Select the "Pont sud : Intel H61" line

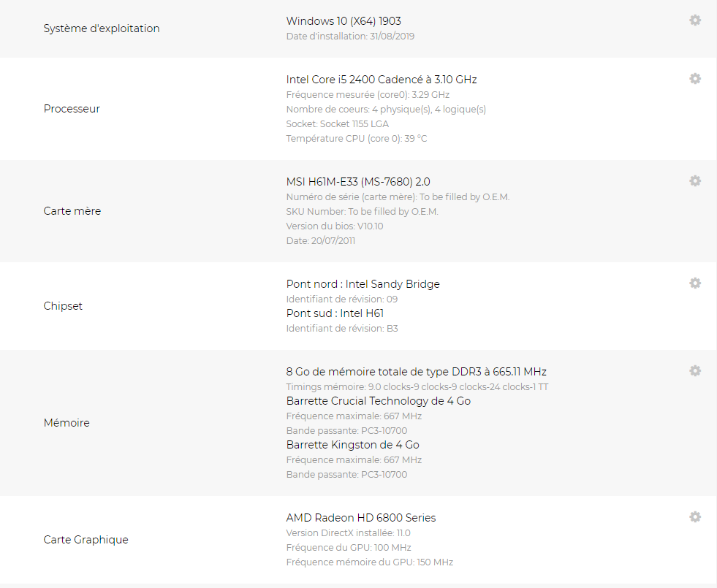pyautogui.click(x=335, y=313)
